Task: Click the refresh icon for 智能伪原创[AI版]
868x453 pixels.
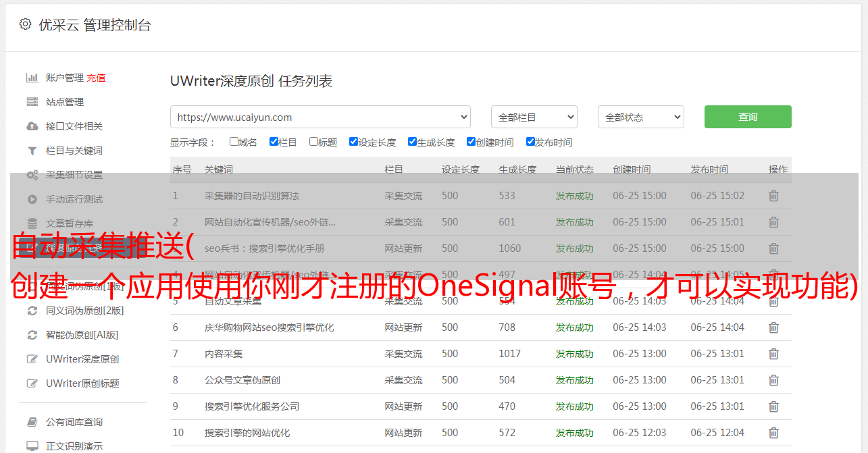Action: coord(32,335)
